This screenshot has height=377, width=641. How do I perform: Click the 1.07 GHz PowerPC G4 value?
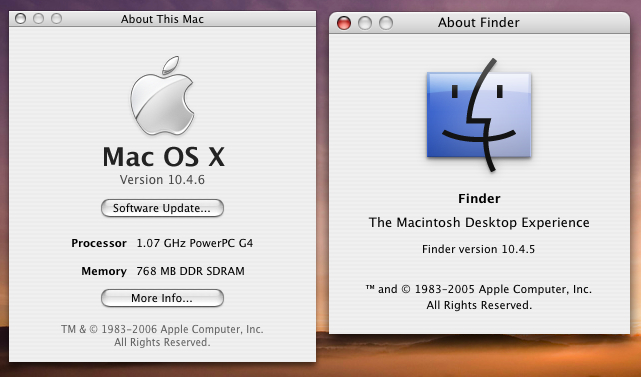(195, 243)
